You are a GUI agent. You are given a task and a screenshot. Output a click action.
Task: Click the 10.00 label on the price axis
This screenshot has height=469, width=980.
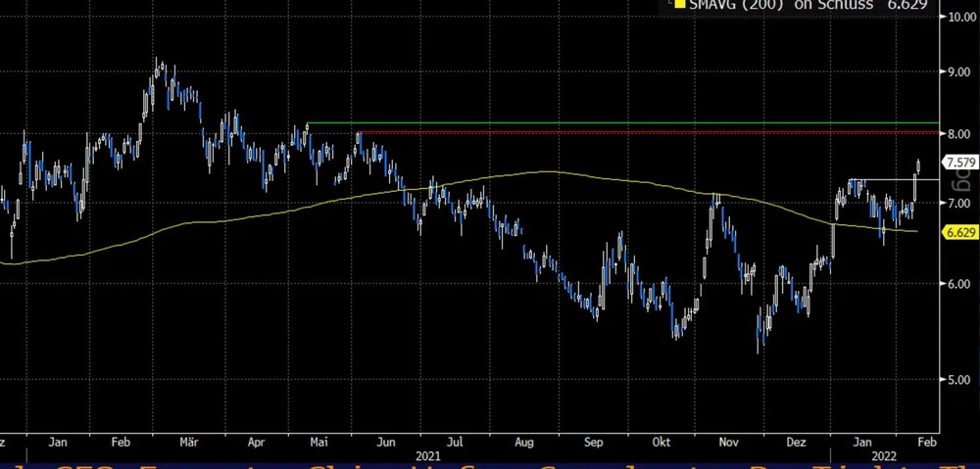point(956,17)
